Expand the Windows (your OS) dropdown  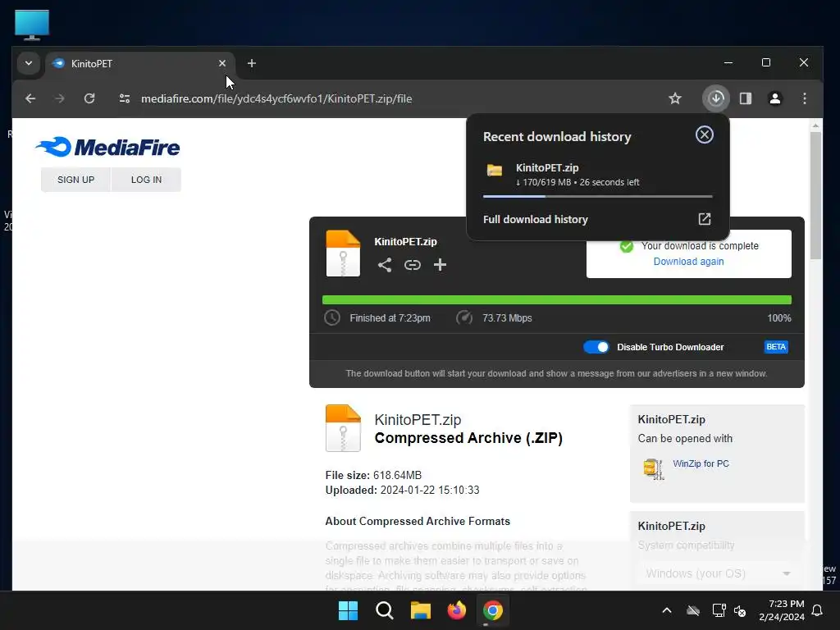tap(717, 573)
